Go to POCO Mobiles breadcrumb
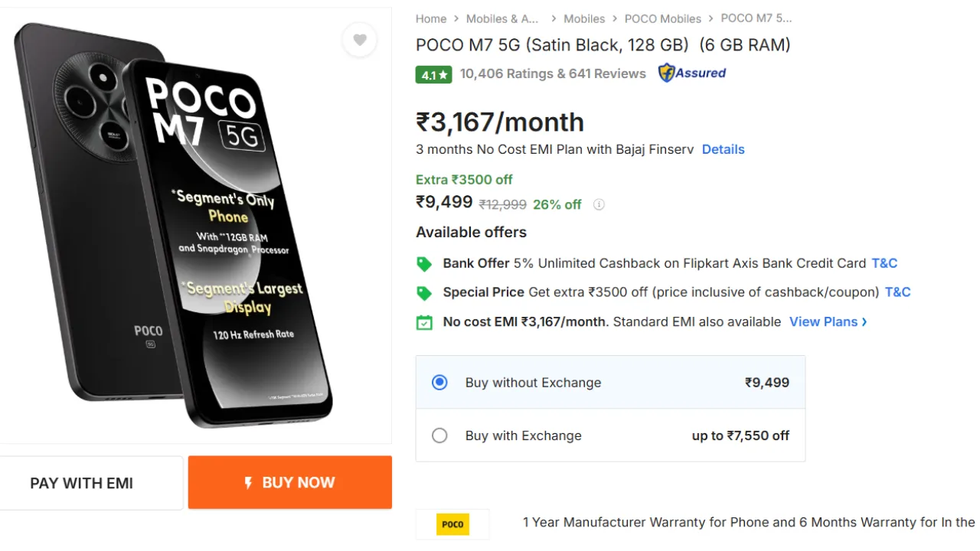 [x=662, y=18]
